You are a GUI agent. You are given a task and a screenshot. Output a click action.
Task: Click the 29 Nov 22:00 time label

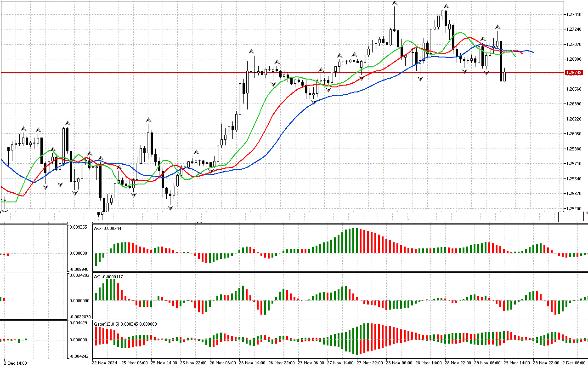click(x=547, y=362)
